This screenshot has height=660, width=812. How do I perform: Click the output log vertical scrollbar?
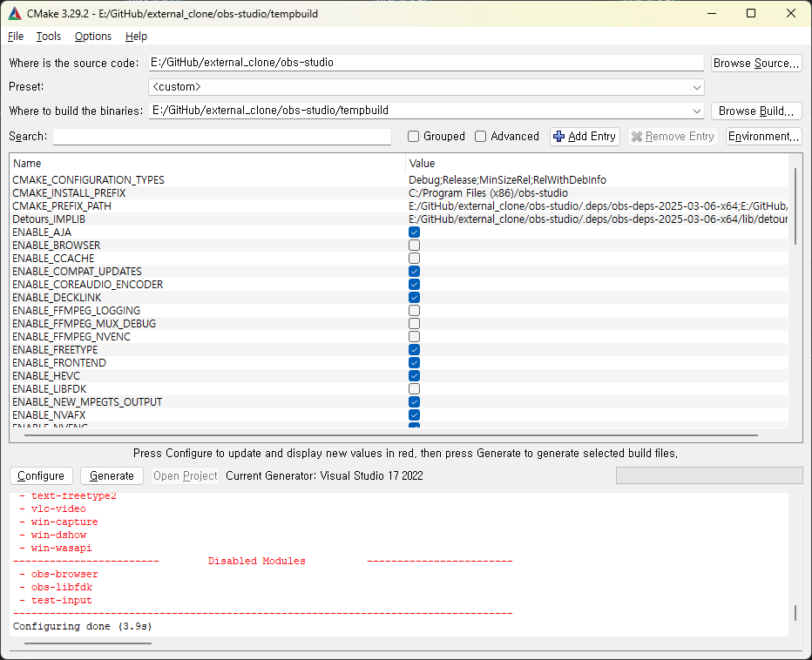pyautogui.click(x=795, y=613)
